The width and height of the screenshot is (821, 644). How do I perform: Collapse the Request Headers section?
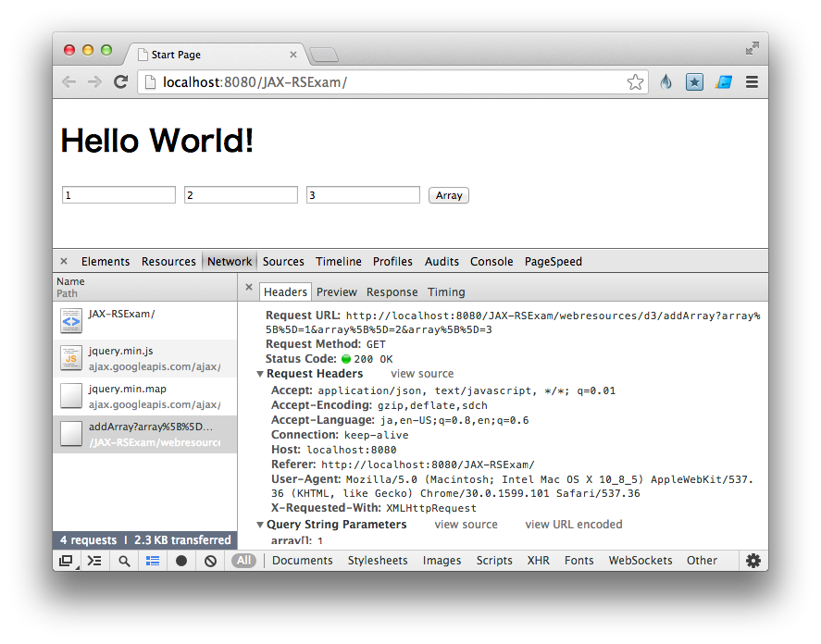click(x=261, y=374)
